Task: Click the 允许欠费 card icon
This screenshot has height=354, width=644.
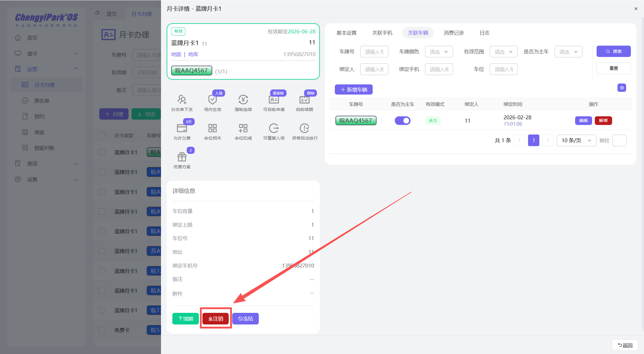Action: [x=182, y=128]
